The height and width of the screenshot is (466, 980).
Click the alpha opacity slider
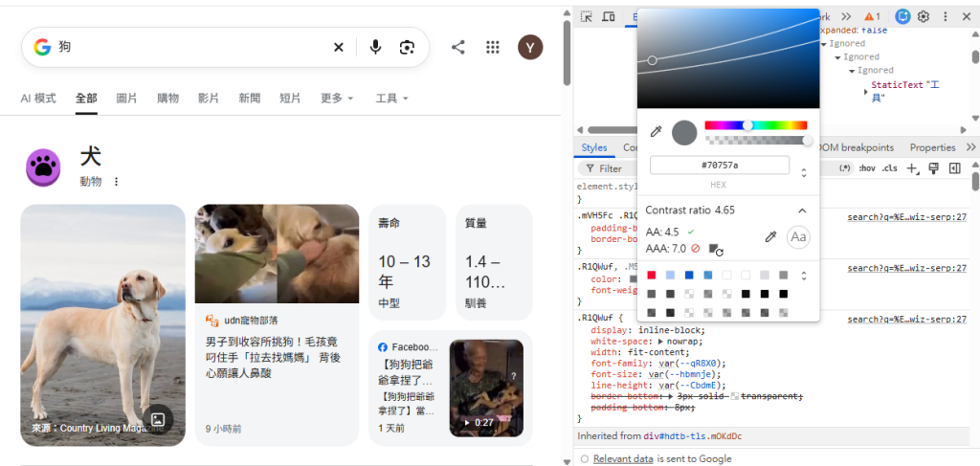coord(757,141)
